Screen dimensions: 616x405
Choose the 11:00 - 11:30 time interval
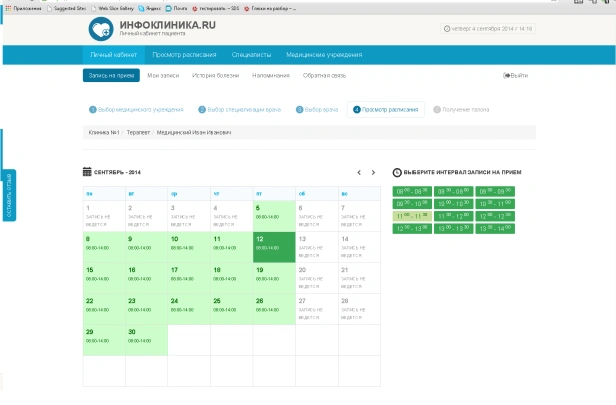414,215
